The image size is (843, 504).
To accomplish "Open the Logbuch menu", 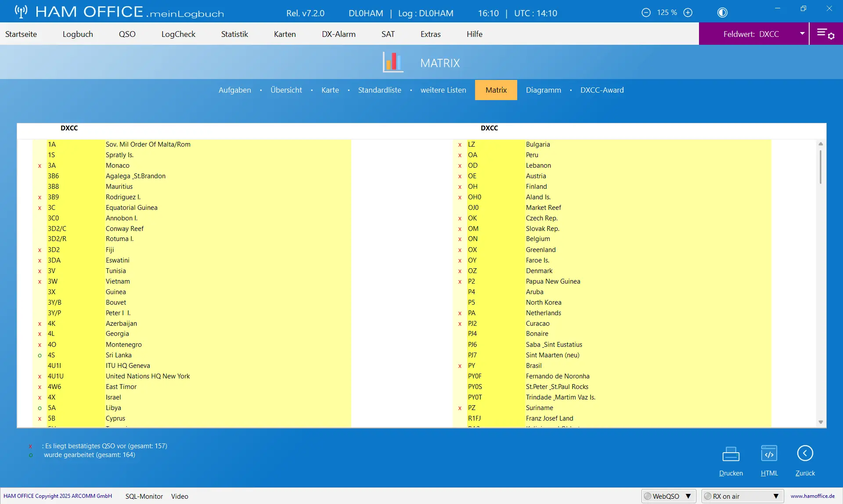I will coord(78,34).
